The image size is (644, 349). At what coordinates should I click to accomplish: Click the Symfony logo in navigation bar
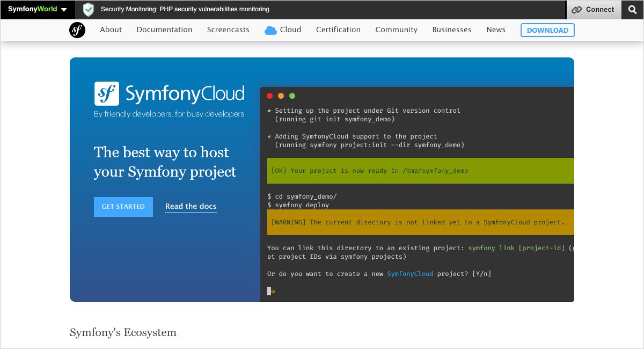click(x=77, y=30)
